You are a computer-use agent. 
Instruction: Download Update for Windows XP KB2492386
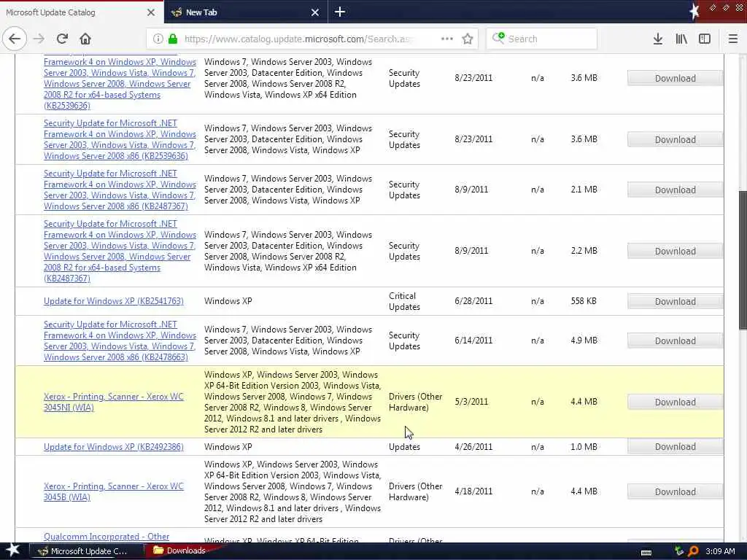675,447
